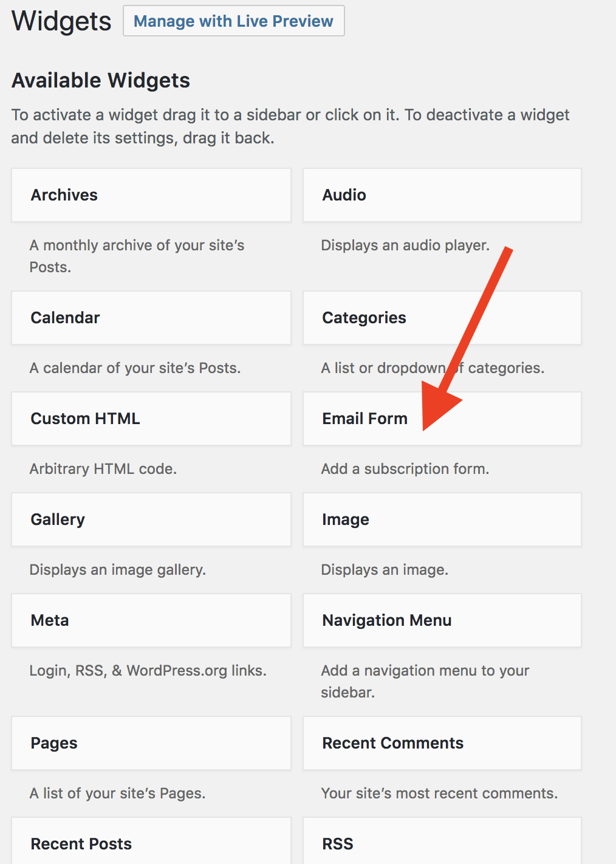Expand the Audio widget

click(x=442, y=194)
